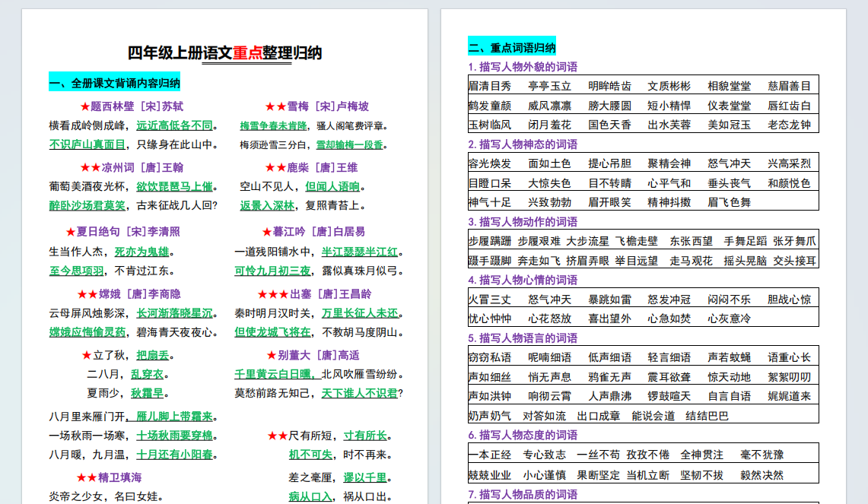Select the subheading "3. 描写人物动作的词语"
Viewport: 868px width, 504px height.
523,222
